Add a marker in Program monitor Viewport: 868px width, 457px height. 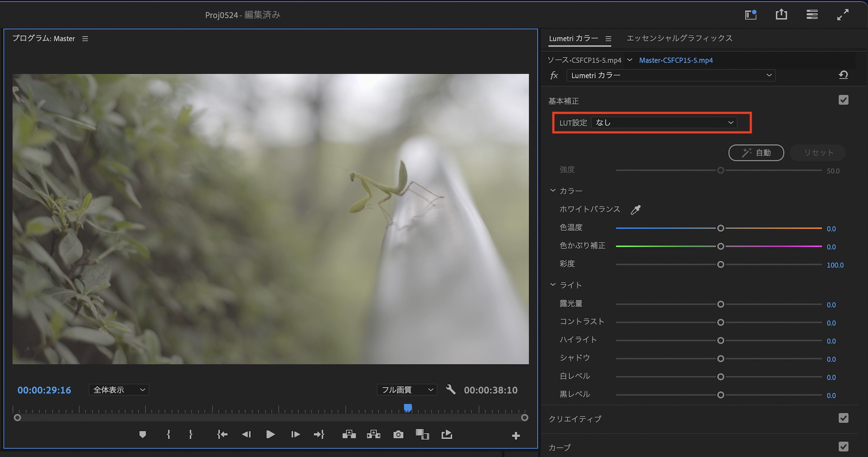[x=142, y=434]
